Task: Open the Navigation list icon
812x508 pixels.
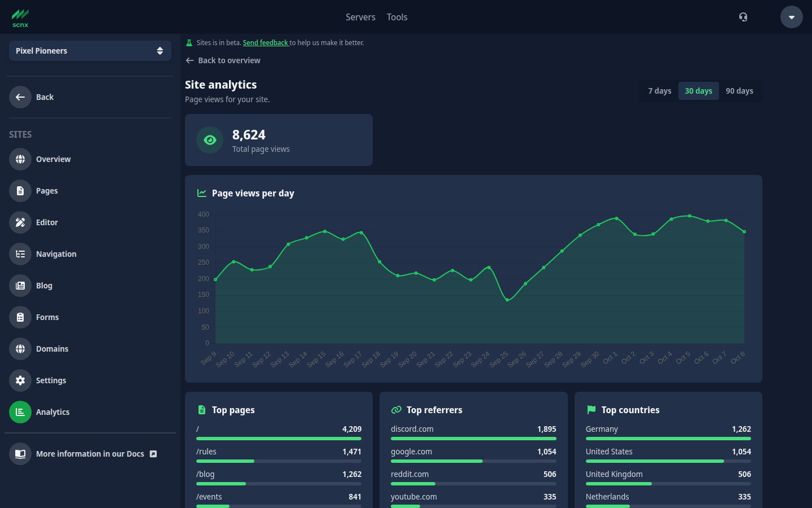Action: (20, 254)
